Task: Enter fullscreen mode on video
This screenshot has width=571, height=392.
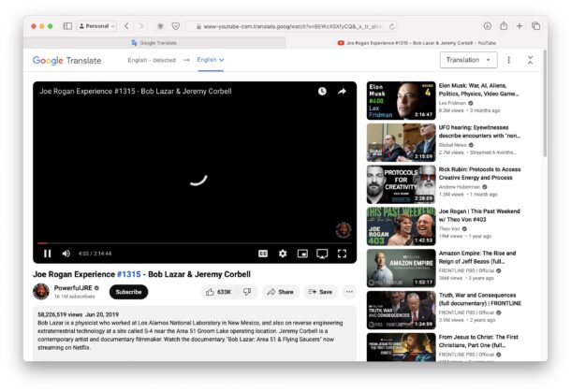Action: click(342, 254)
